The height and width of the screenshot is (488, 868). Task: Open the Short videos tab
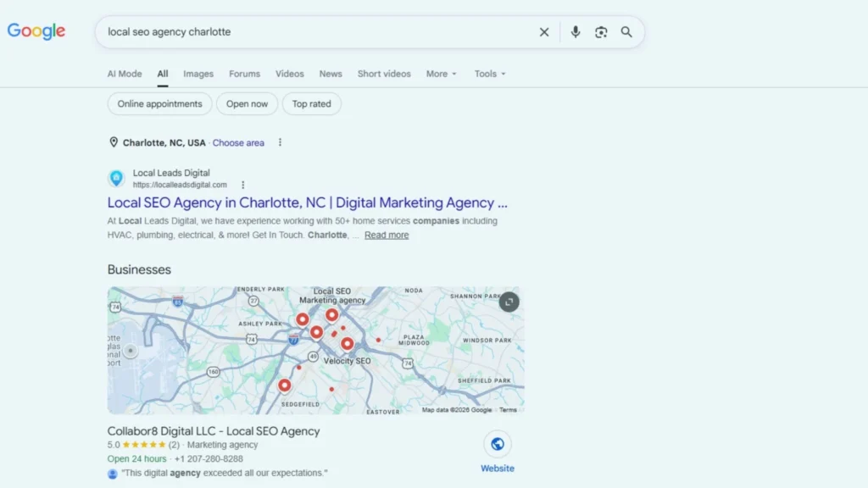tap(384, 74)
